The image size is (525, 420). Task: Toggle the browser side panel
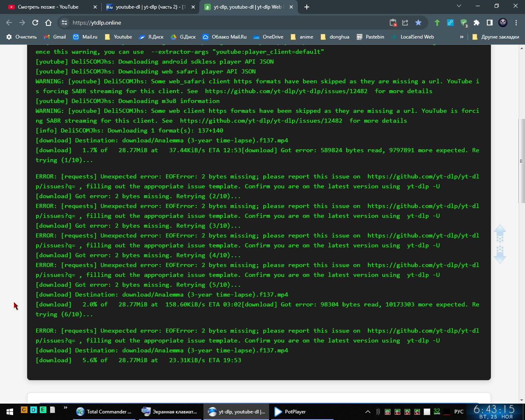coord(489,23)
